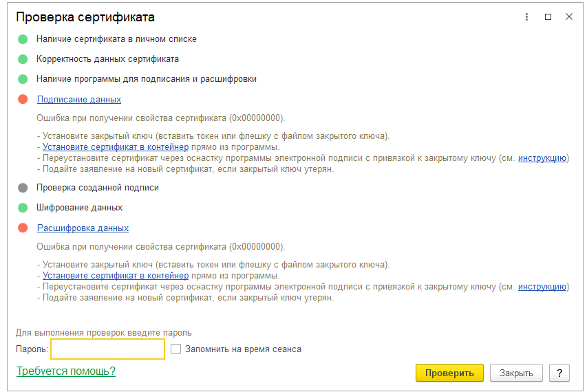This screenshot has width=587, height=392.
Task: Open the 'Подписание данных' link
Action: tap(79, 100)
